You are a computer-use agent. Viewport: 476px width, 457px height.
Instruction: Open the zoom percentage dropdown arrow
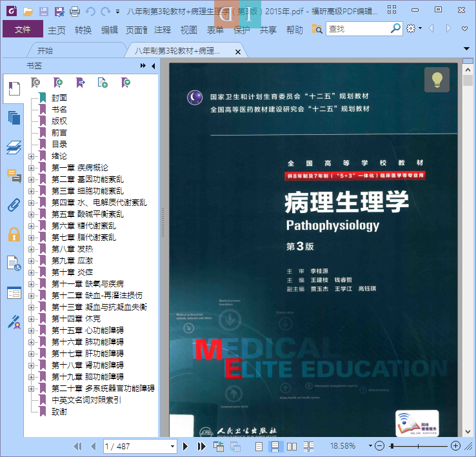tap(370, 446)
